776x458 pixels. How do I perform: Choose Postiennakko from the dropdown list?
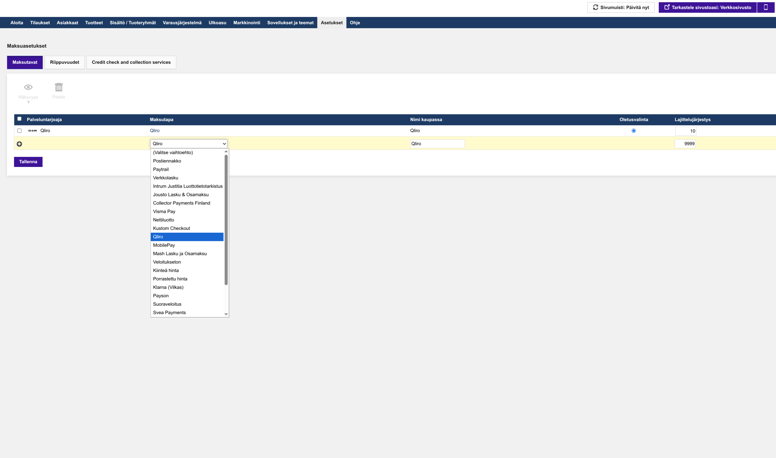(187, 161)
